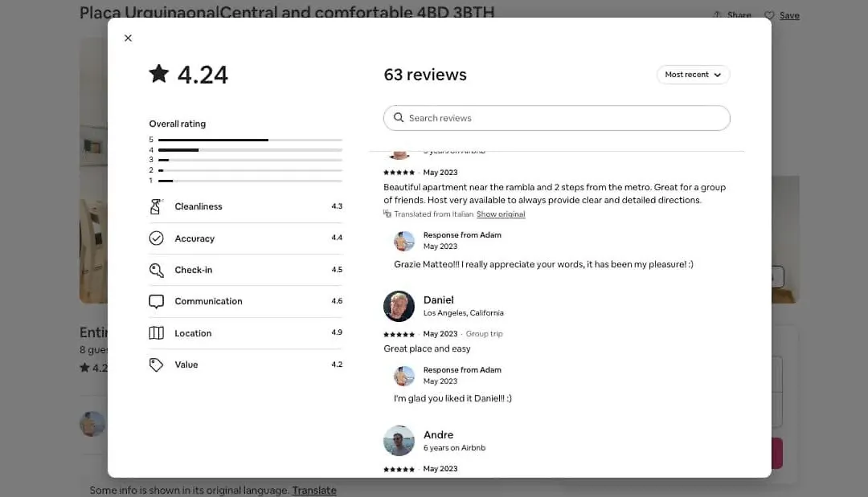
Task: Click the Location map icon
Action: 156,333
